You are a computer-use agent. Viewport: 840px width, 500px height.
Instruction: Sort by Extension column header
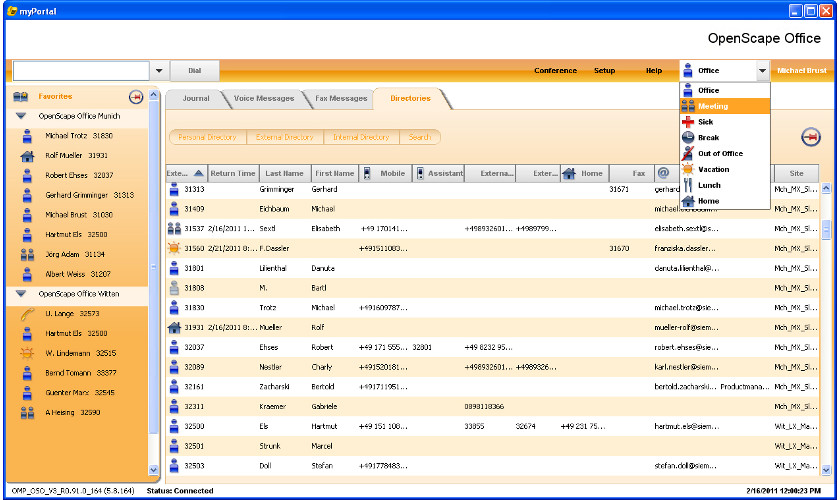(x=186, y=173)
